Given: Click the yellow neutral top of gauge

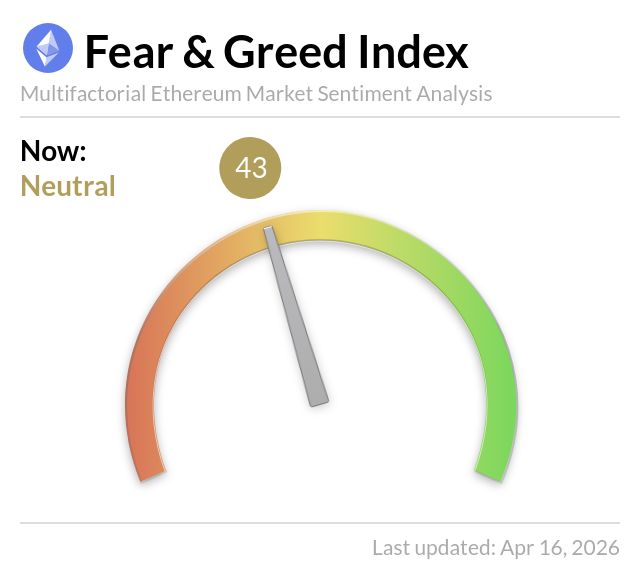Looking at the screenshot, I should pos(318,226).
